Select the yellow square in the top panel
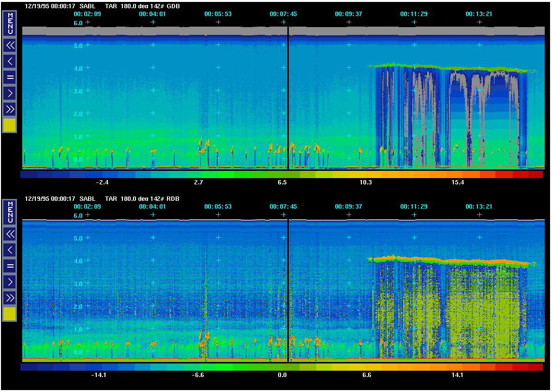This screenshot has width=552, height=392. coord(10,125)
